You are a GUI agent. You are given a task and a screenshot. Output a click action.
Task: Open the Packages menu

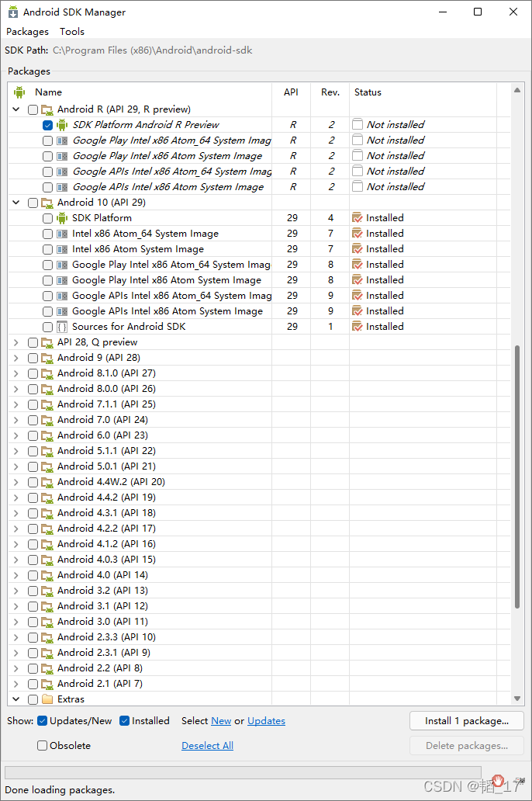pos(27,31)
